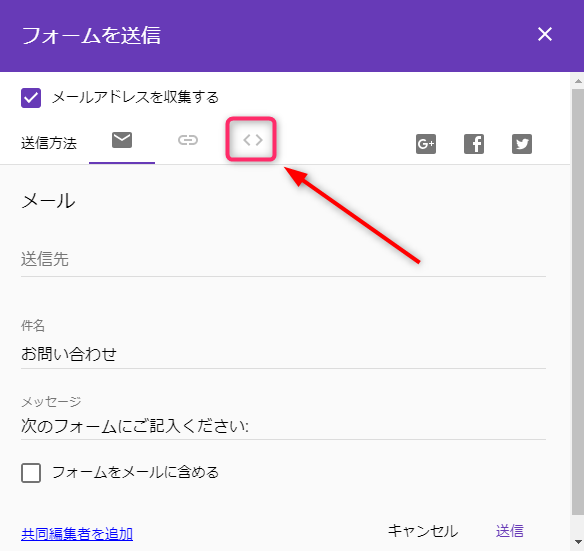Click the メール section heading

point(48,201)
